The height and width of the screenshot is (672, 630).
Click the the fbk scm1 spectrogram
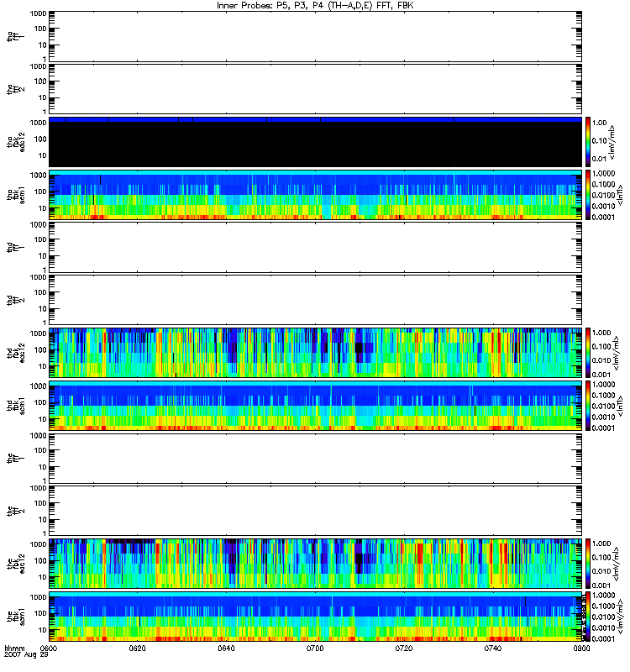pos(316,617)
